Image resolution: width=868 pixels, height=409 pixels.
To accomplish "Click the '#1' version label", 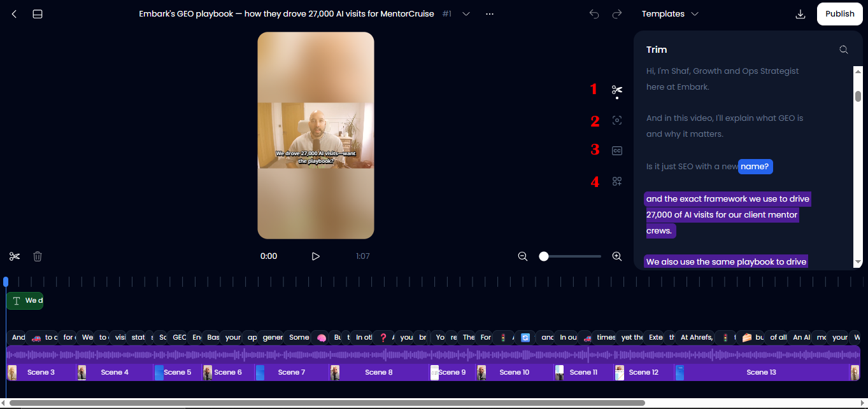I will coord(446,14).
